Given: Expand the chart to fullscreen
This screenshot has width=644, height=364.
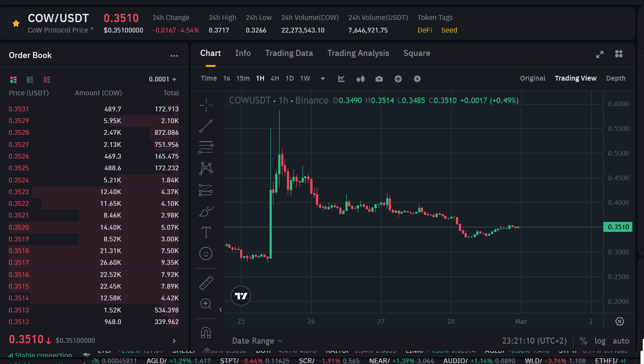Looking at the screenshot, I should pyautogui.click(x=600, y=54).
